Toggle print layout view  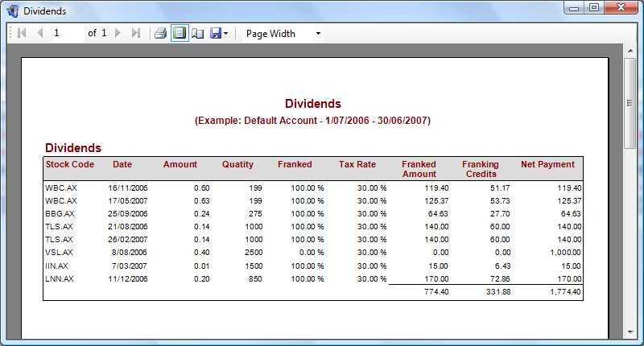[180, 33]
